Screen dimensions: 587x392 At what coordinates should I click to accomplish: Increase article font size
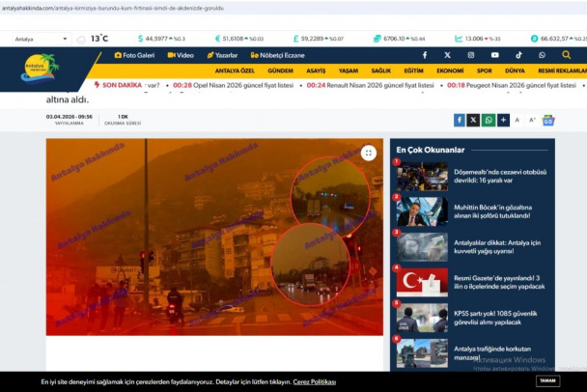click(532, 120)
